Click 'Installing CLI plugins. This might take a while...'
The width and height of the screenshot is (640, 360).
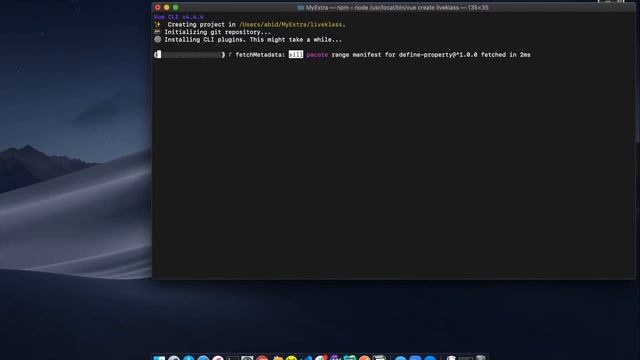point(253,40)
